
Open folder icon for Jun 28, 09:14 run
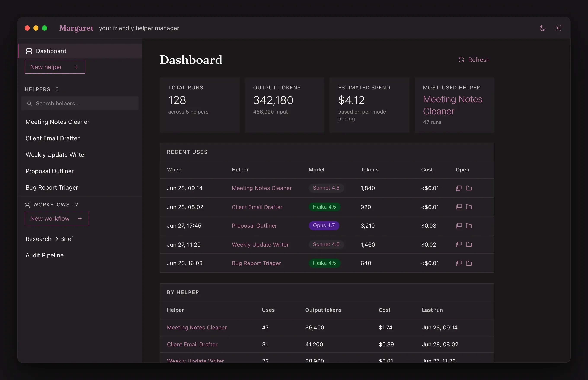tap(469, 188)
